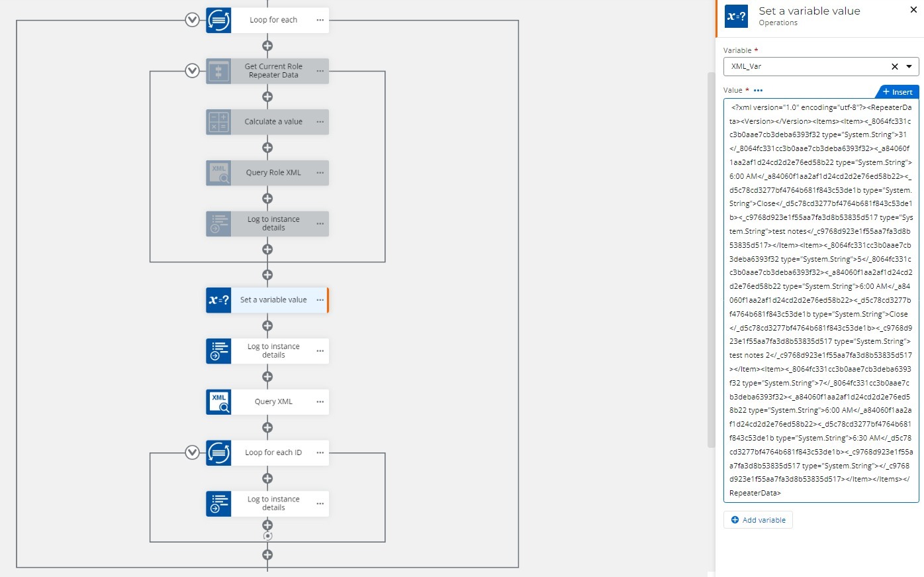This screenshot has width=924, height=577.
Task: Click the Loop for each action icon
Action: click(x=218, y=20)
